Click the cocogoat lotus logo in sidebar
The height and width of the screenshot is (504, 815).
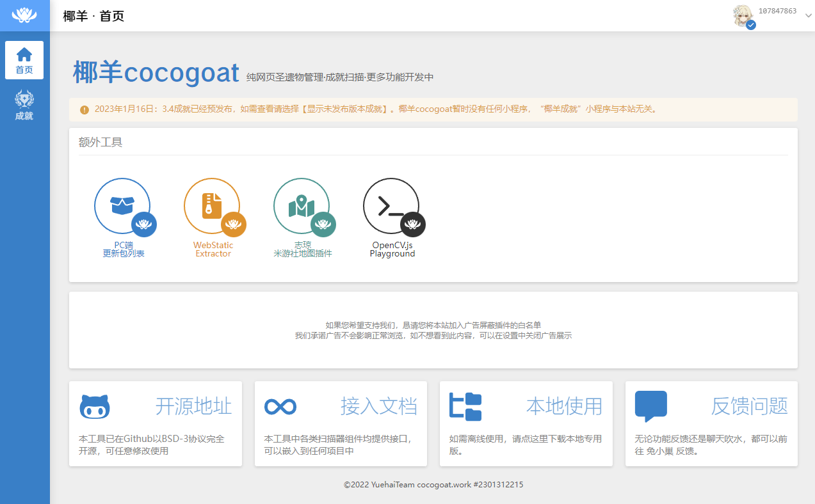click(24, 15)
